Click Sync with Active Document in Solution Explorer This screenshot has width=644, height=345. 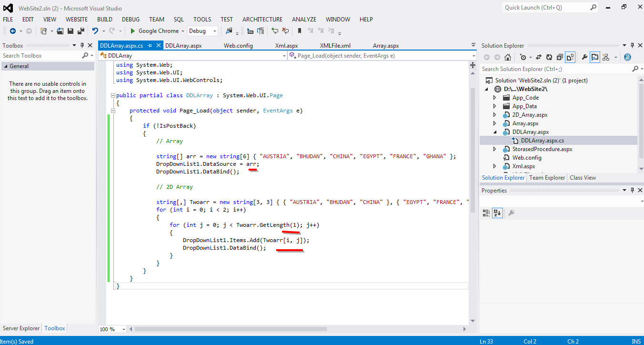pyautogui.click(x=538, y=57)
